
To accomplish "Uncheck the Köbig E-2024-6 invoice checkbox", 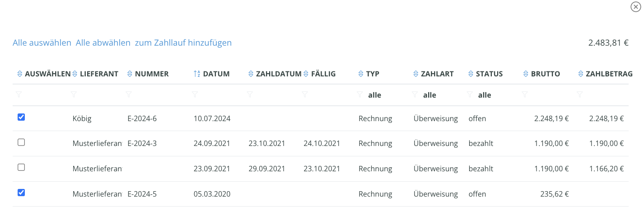I will pyautogui.click(x=21, y=117).
